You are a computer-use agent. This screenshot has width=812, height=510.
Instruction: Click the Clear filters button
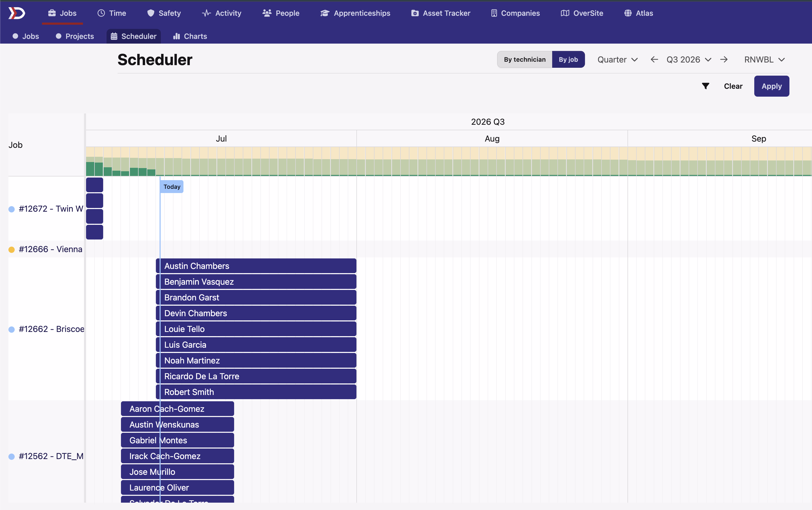click(x=733, y=86)
